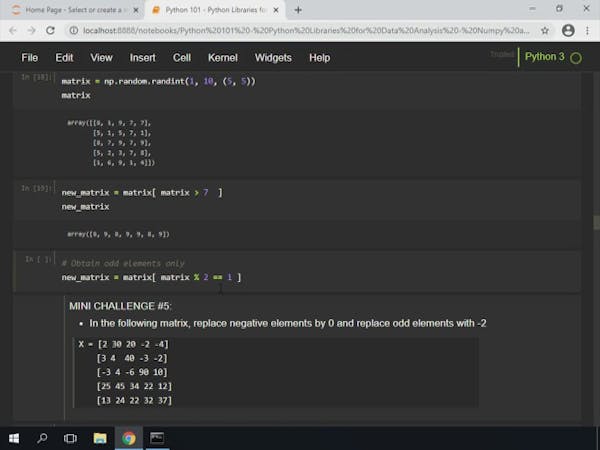
Task: Go back in browser history
Action: click(x=13, y=30)
